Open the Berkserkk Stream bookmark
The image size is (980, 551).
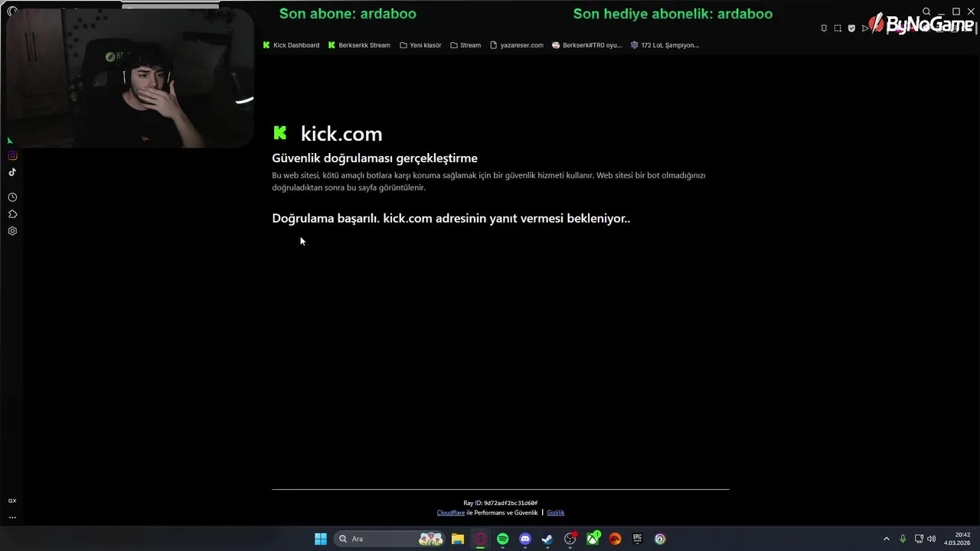click(359, 45)
